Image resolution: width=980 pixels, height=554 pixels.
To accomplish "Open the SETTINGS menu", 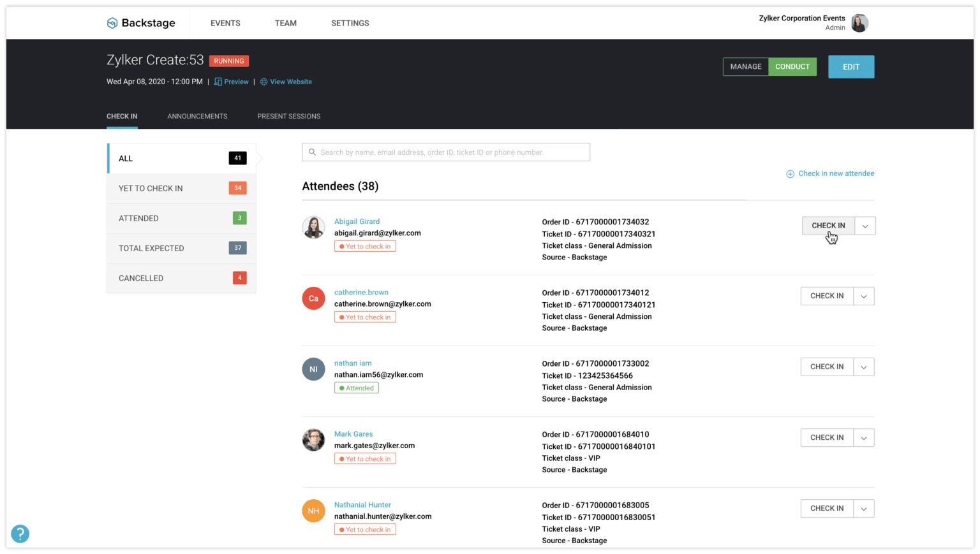I will point(350,23).
